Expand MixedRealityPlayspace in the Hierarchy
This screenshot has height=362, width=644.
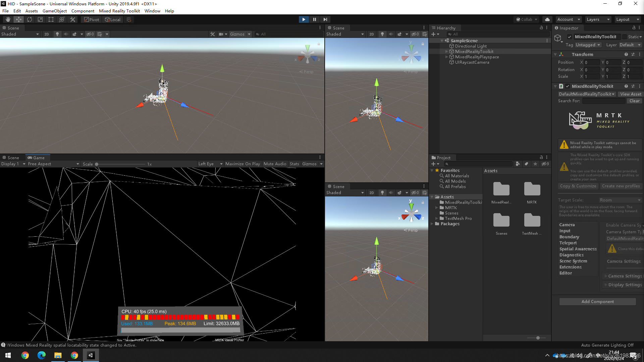click(446, 57)
